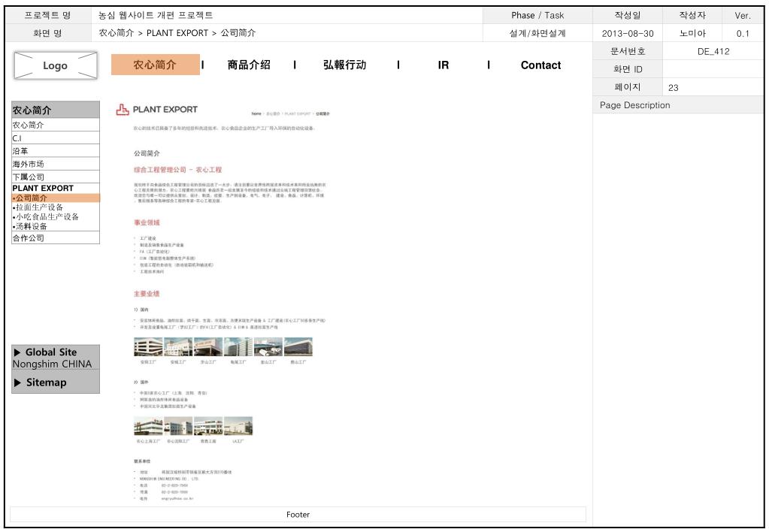Click the first overseas factory thumbnail
This screenshot has height=532, width=769.
click(x=148, y=426)
